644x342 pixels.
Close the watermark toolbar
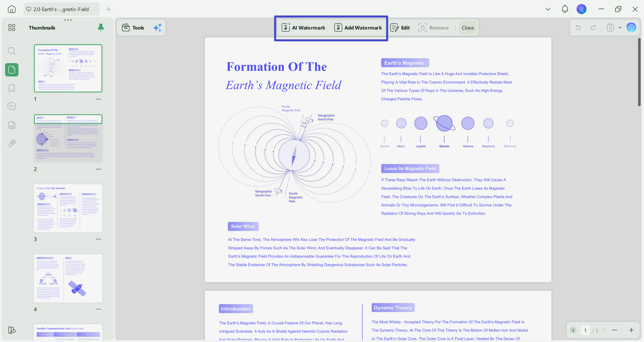coord(468,27)
